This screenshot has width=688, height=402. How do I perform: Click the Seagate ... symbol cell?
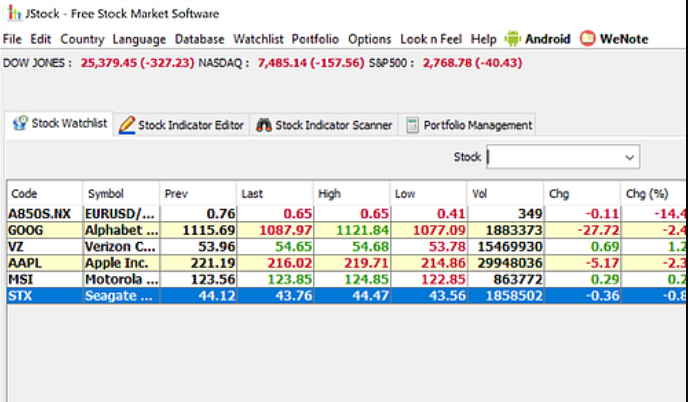[121, 296]
